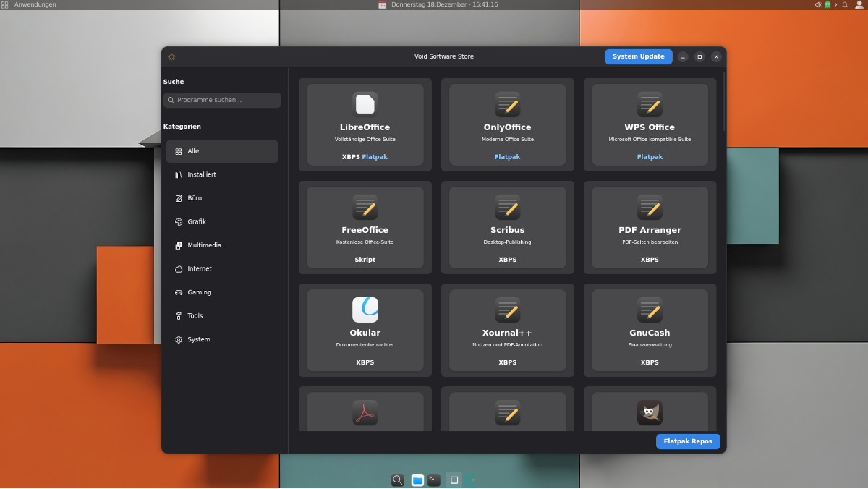Click the red PDF reader icon
The width and height of the screenshot is (868, 489).
tap(365, 412)
